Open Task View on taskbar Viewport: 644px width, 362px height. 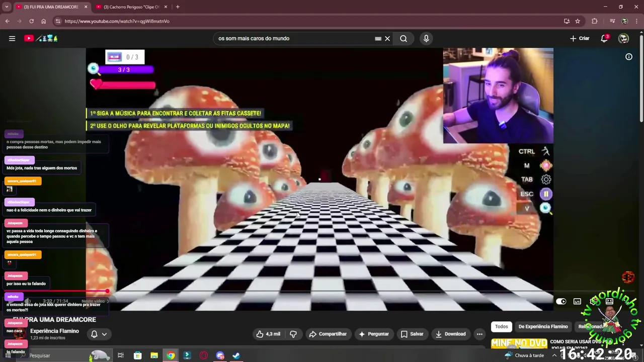pyautogui.click(x=121, y=355)
